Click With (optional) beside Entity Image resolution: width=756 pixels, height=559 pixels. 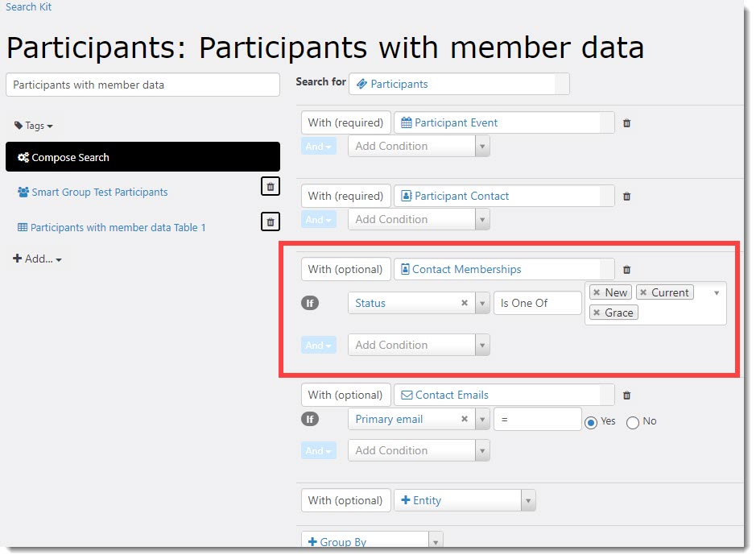click(x=345, y=501)
